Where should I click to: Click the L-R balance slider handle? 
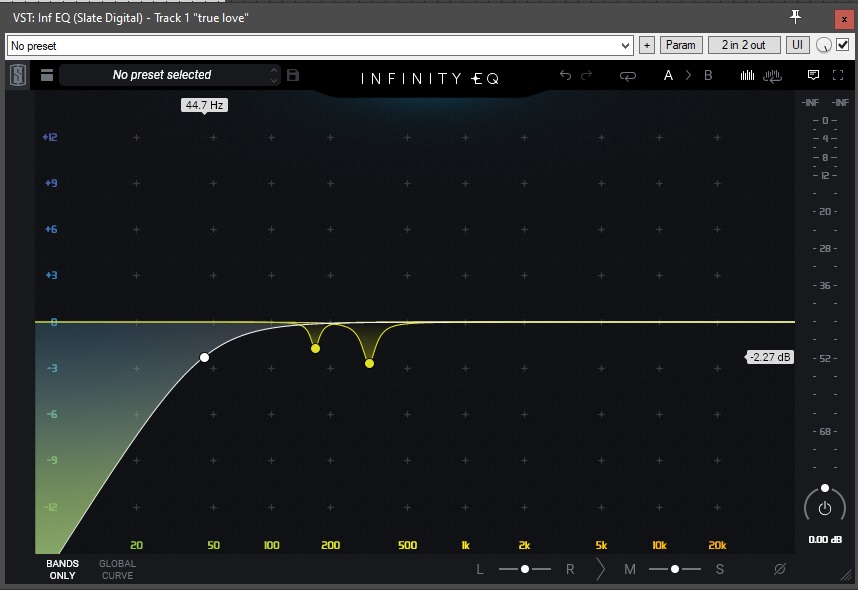(x=525, y=569)
